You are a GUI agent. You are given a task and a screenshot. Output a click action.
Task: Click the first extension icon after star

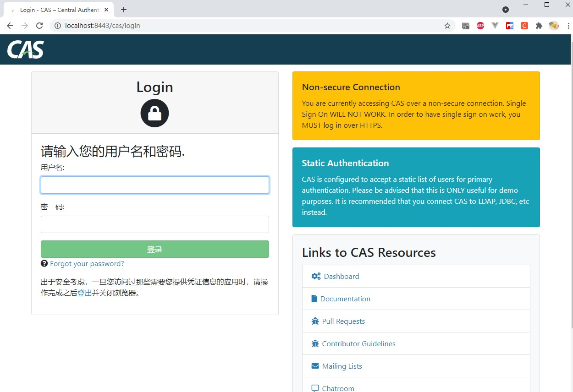coord(466,26)
